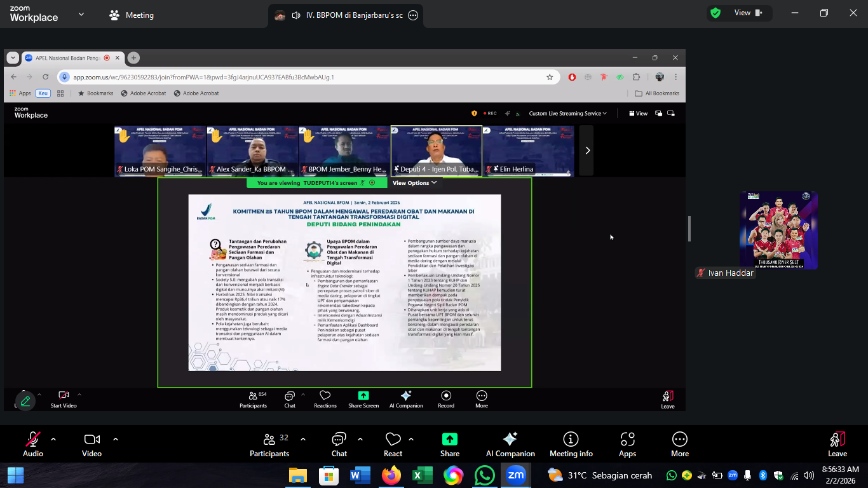The height and width of the screenshot is (488, 868).
Task: Unmute the microphone with Audio button
Action: point(33,444)
